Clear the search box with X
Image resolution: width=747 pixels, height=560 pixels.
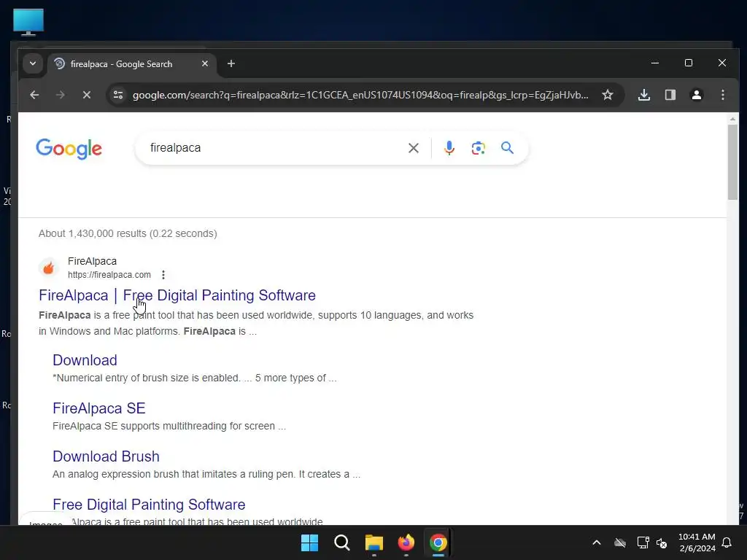(x=414, y=148)
